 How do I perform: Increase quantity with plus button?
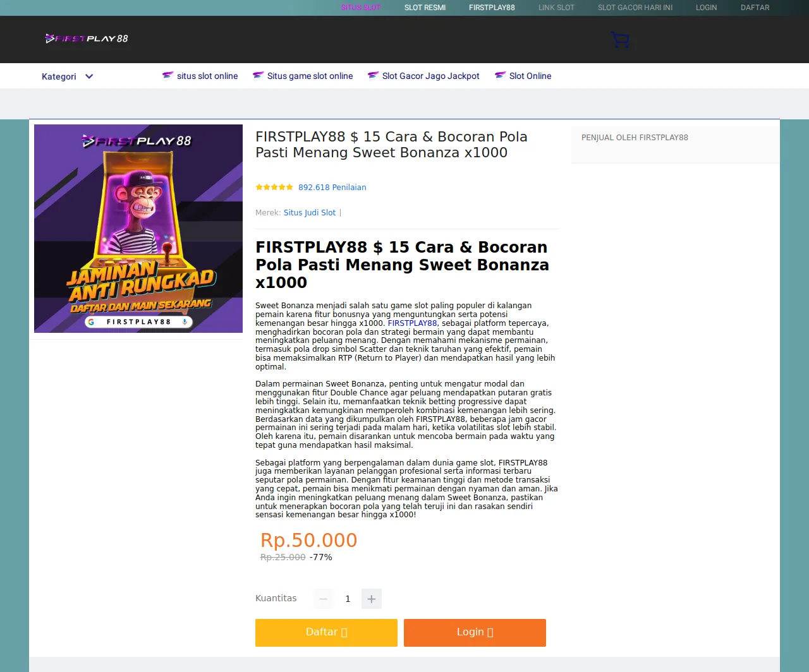(x=372, y=599)
